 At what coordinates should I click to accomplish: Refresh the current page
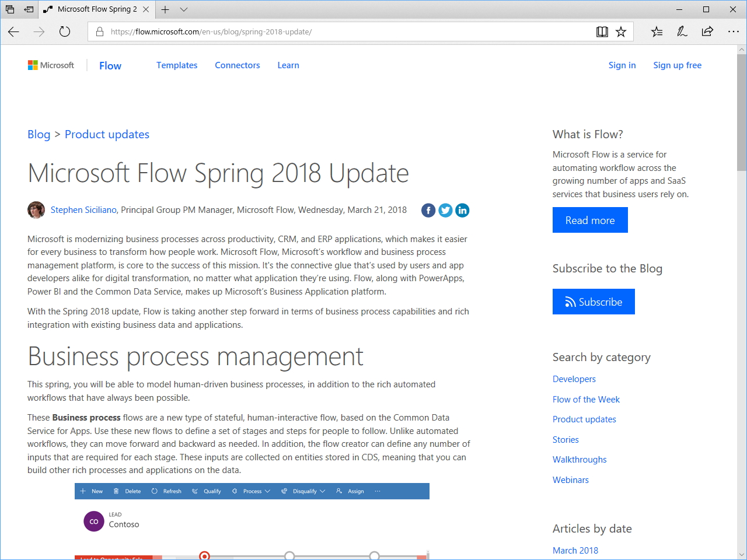pos(64,32)
